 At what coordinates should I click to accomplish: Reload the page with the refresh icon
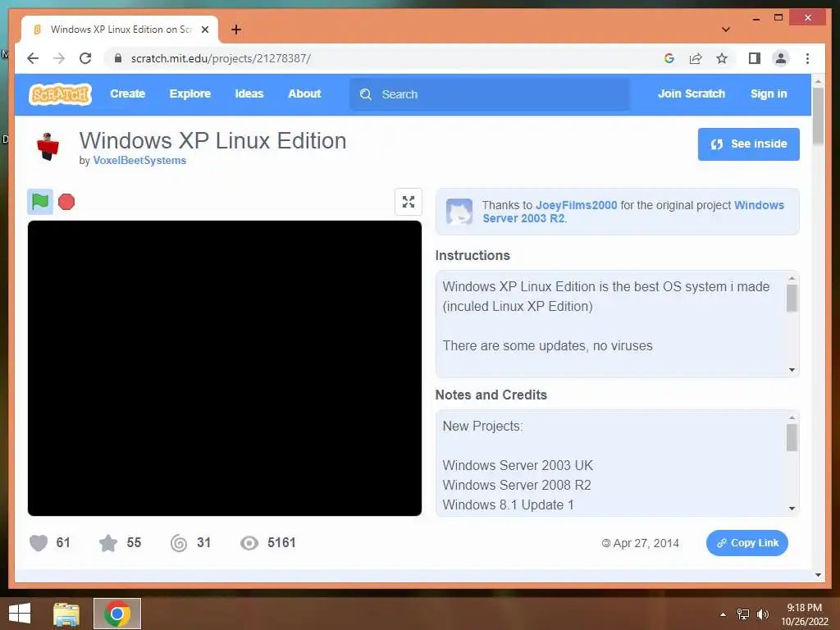(x=85, y=58)
